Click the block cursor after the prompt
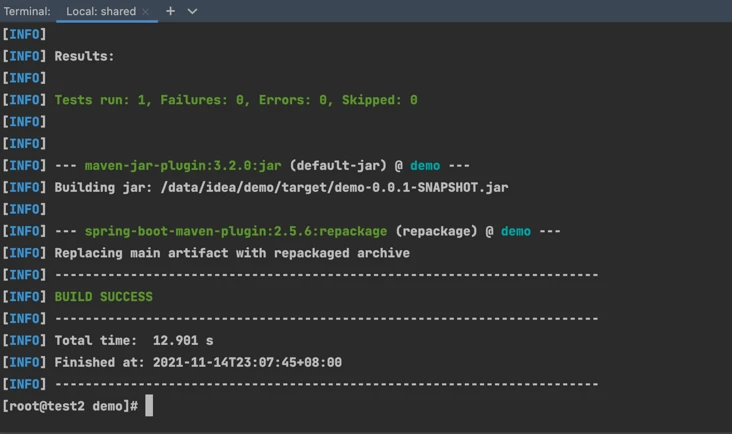Viewport: 732px width, 434px height. [149, 405]
